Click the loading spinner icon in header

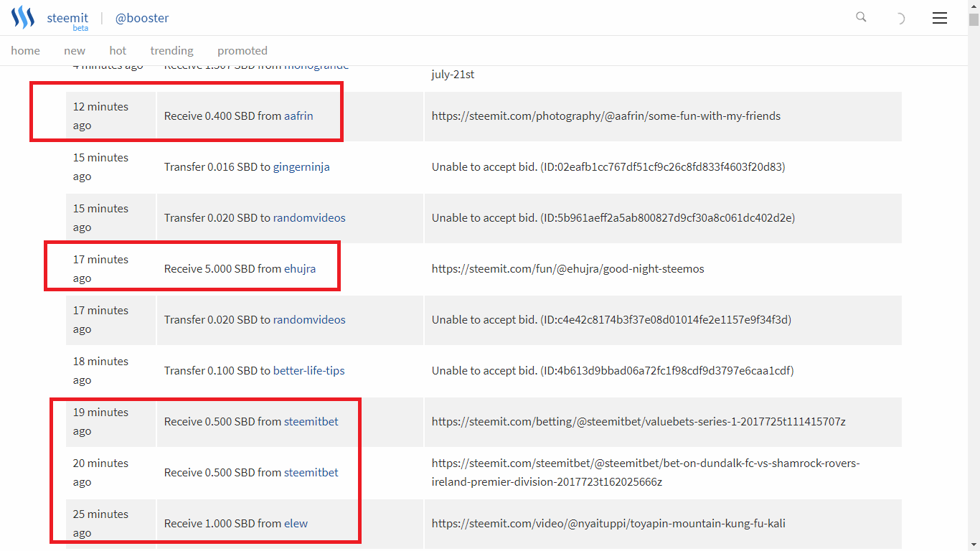pos(900,19)
